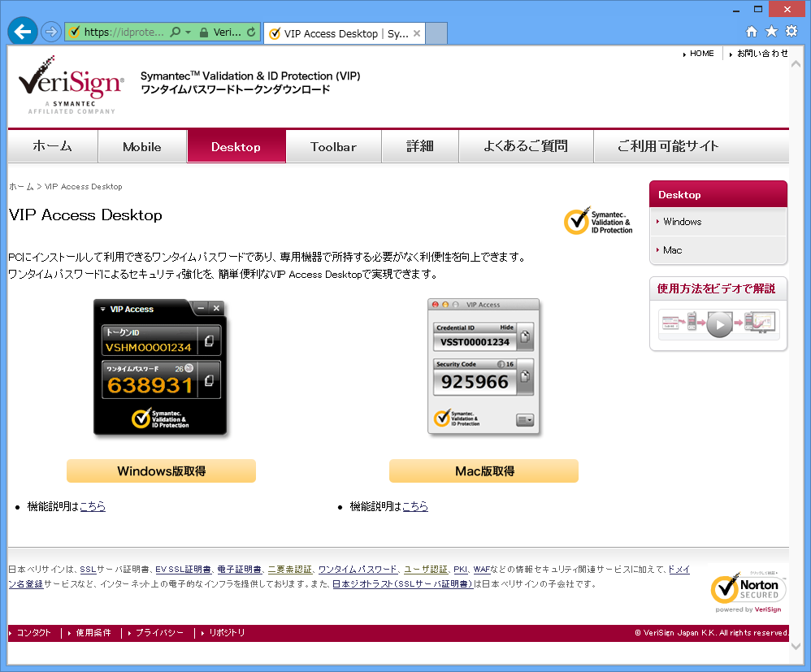This screenshot has width=811, height=672.
Task: Select the ご利用可能サイト tab
Action: click(x=668, y=146)
